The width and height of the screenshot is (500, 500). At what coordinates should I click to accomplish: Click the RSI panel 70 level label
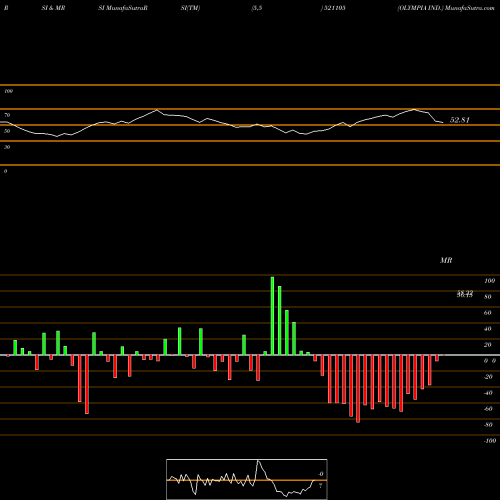pyautogui.click(x=7, y=115)
